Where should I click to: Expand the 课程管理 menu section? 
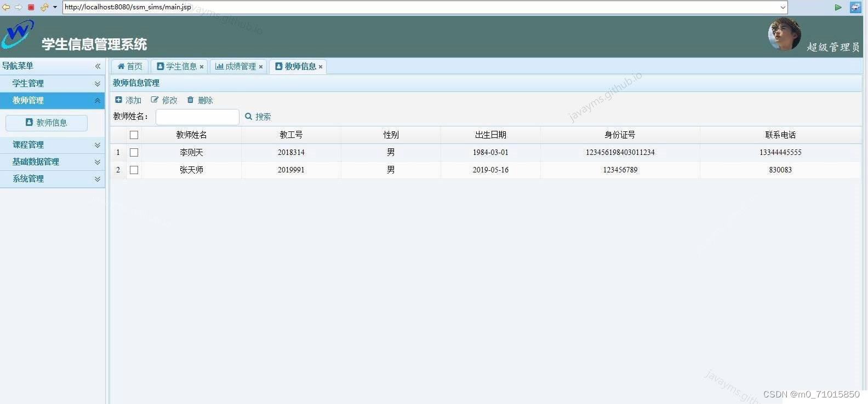[x=53, y=145]
